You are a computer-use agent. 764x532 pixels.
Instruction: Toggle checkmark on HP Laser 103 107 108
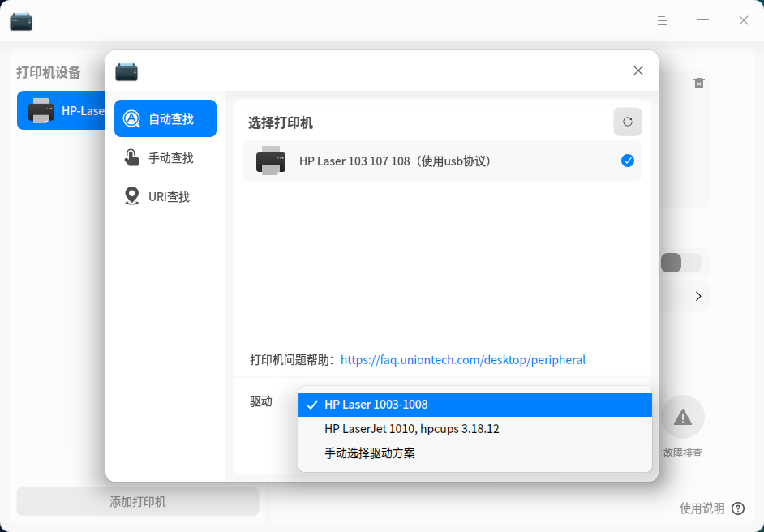click(628, 161)
